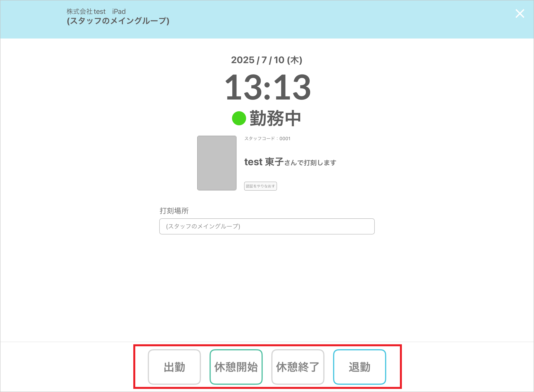Click the date 2025/7/10 (木)

tap(266, 60)
